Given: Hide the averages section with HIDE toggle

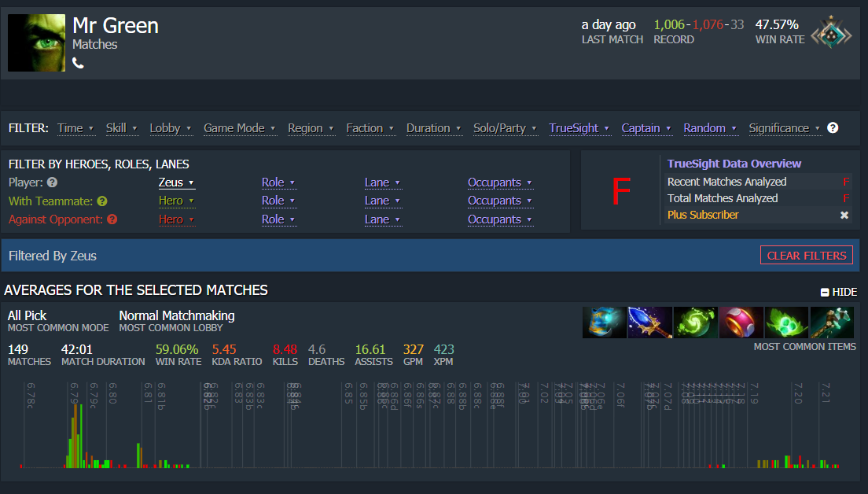Looking at the screenshot, I should click(x=839, y=292).
